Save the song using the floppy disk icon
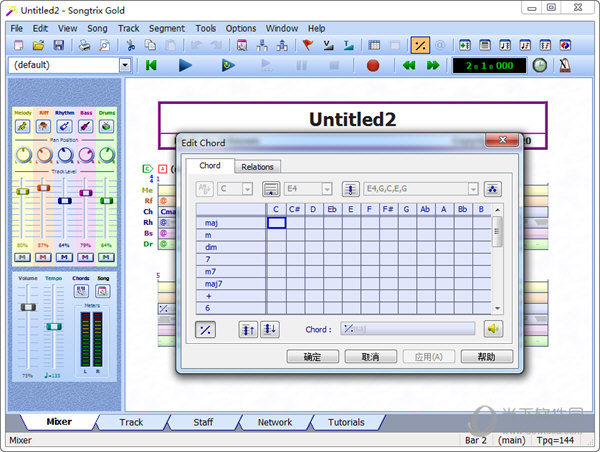600x452 pixels. click(x=59, y=46)
